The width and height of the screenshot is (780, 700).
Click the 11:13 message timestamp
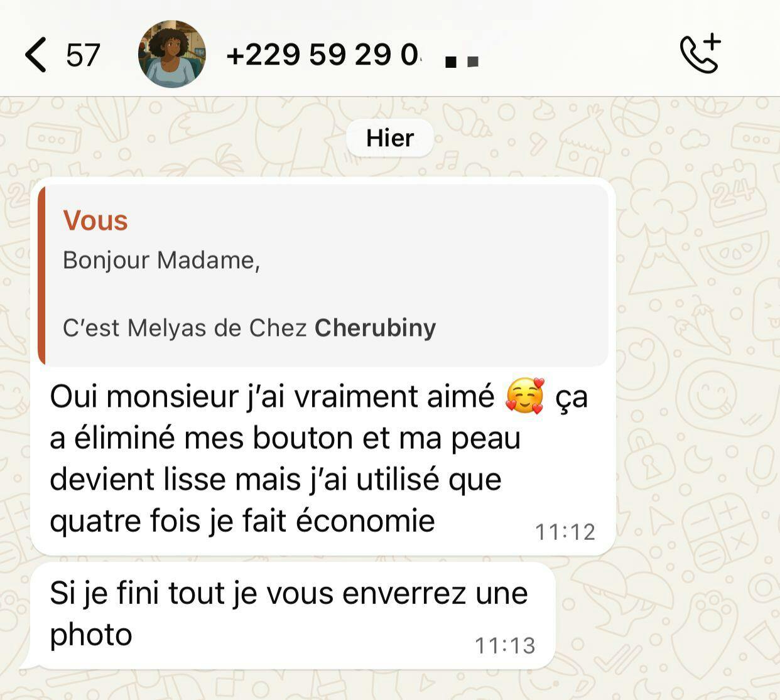point(505,645)
